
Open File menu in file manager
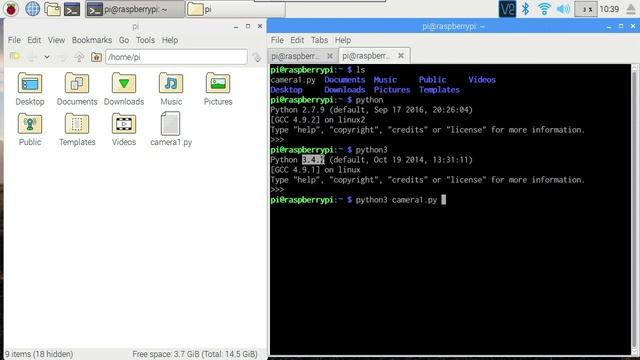coord(14,40)
